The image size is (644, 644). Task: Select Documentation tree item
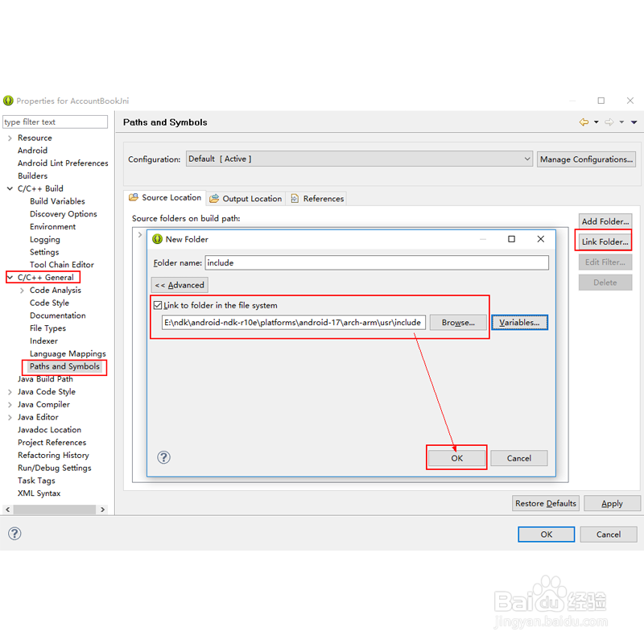click(x=57, y=316)
